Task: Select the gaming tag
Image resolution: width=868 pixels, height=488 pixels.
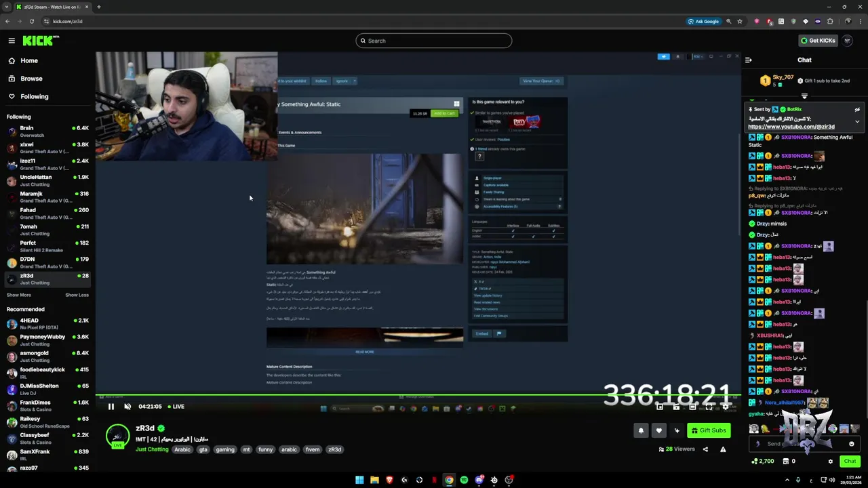Action: [x=225, y=449]
